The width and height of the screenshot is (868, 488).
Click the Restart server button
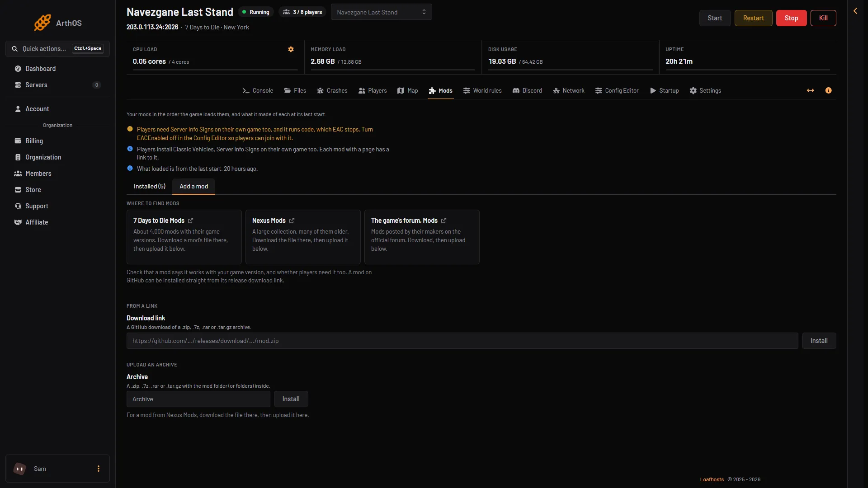(754, 18)
